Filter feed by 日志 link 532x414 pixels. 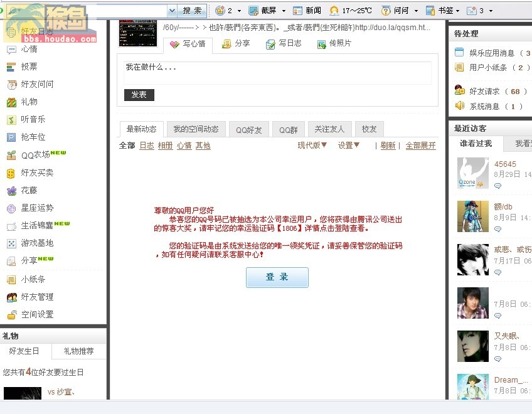click(x=147, y=146)
